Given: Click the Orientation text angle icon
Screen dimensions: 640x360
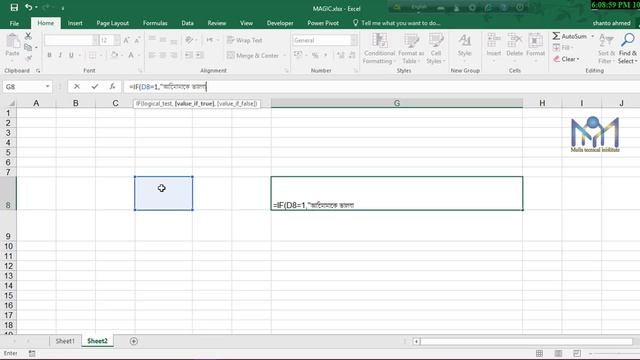Looking at the screenshot, I should pyautogui.click(x=189, y=40).
